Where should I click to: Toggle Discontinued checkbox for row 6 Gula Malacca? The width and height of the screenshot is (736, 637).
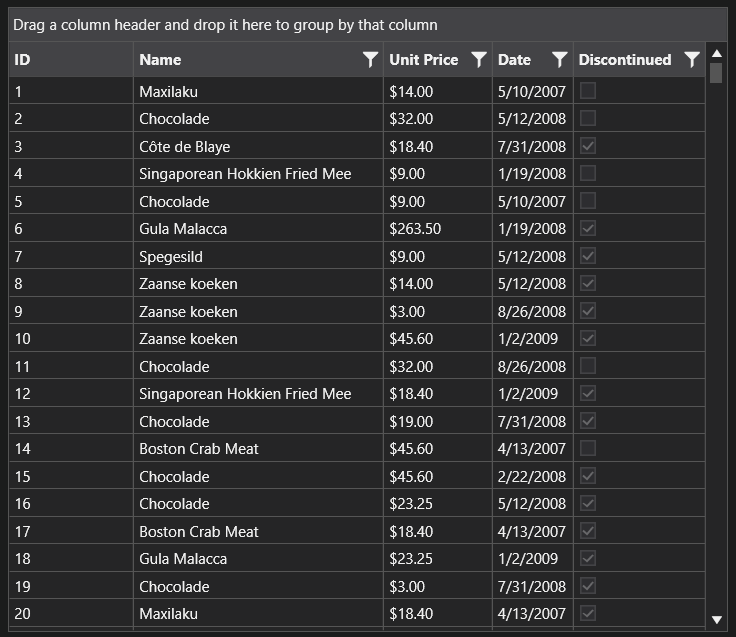[x=588, y=229]
